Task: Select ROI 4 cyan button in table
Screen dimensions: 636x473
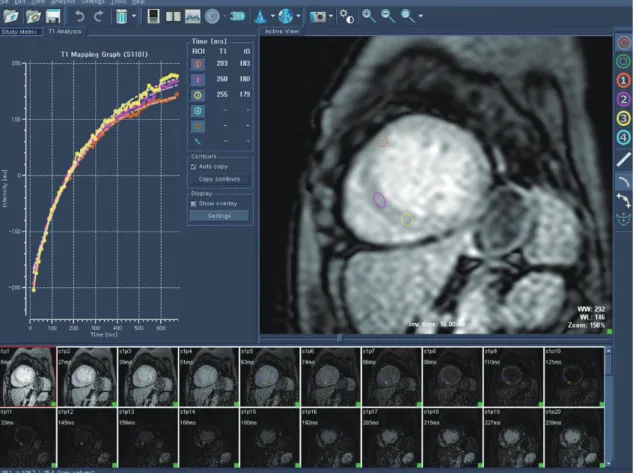Action: pyautogui.click(x=198, y=110)
